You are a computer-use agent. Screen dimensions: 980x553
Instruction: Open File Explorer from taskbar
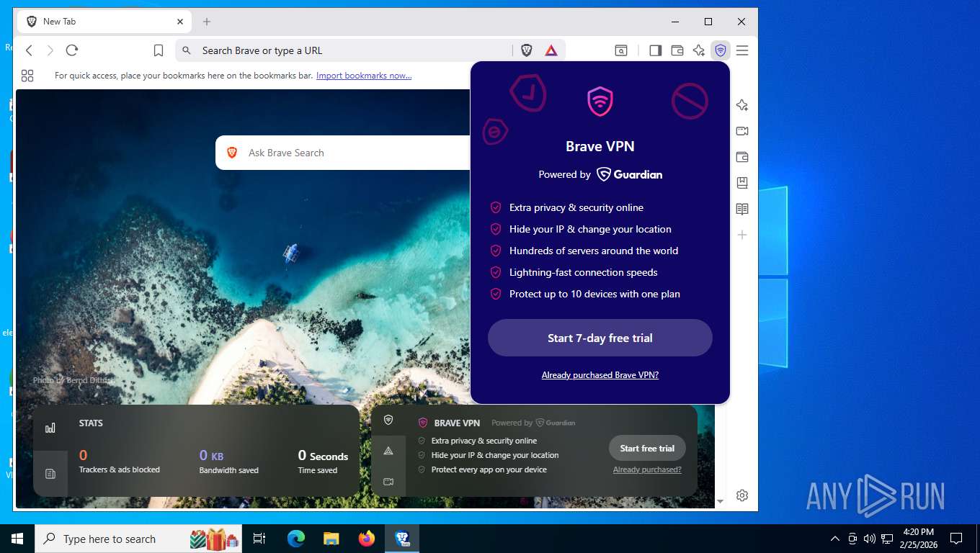click(x=331, y=539)
